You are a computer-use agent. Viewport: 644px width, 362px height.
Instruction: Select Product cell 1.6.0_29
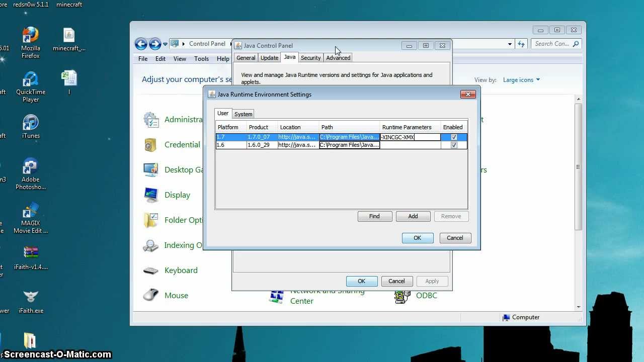(x=262, y=145)
